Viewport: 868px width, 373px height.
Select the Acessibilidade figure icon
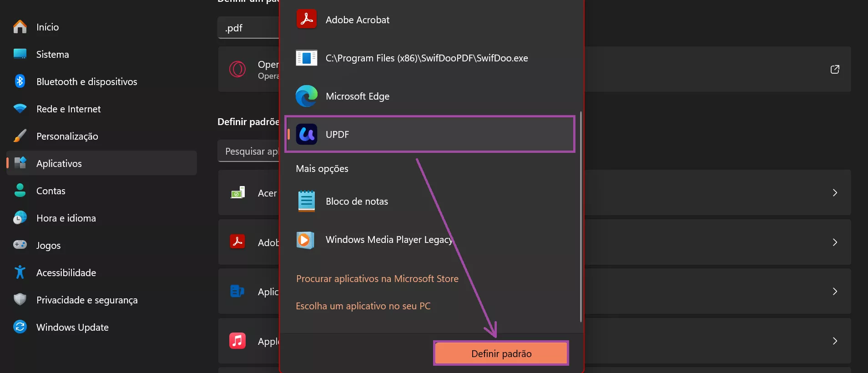[20, 272]
